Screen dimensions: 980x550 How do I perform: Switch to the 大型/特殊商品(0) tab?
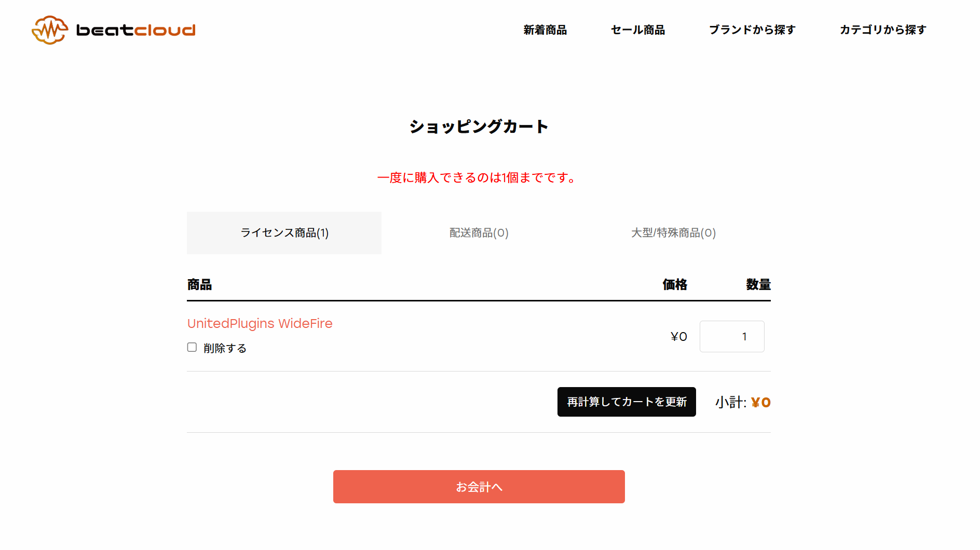pos(673,233)
